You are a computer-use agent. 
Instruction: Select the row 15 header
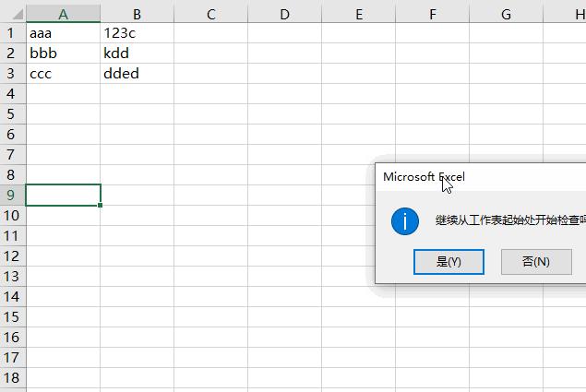click(x=12, y=316)
